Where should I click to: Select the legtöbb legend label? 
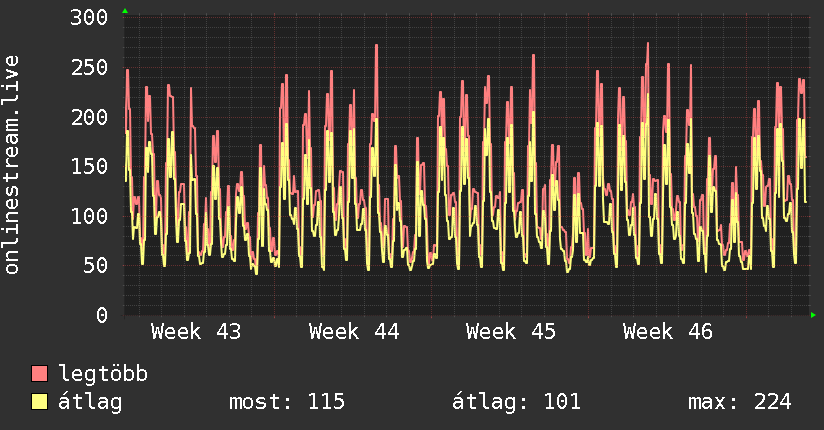pyautogui.click(x=103, y=374)
